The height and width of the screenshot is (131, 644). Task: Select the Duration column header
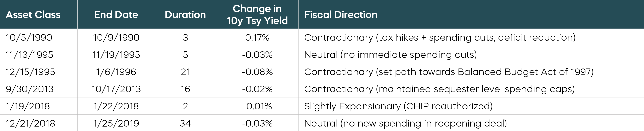click(185, 14)
